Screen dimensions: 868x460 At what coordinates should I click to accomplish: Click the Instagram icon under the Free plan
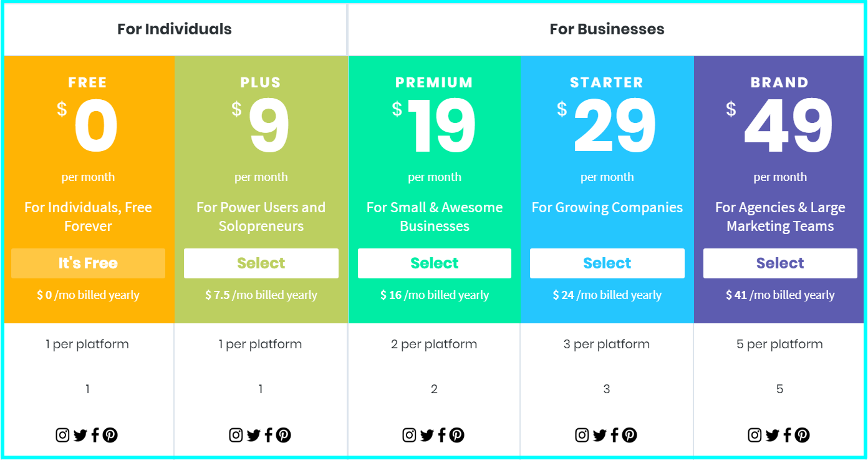coord(62,435)
